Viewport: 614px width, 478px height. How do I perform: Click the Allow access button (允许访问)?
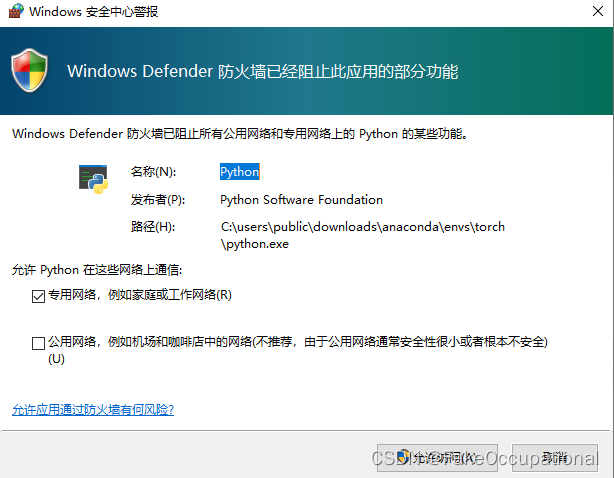pos(437,457)
